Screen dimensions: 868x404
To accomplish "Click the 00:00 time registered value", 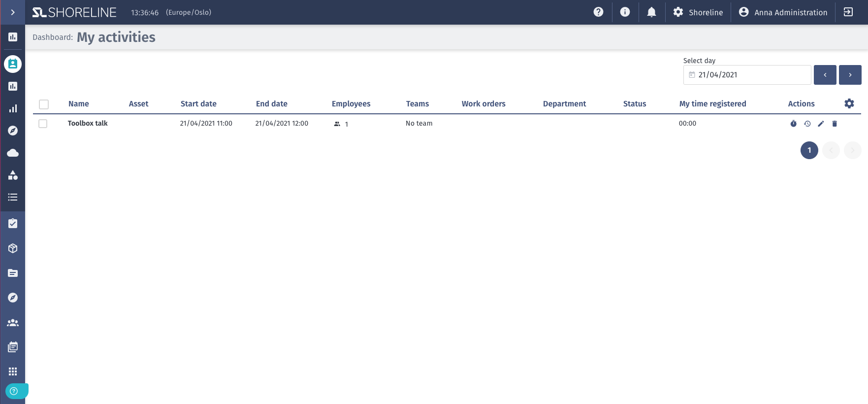I will [x=687, y=123].
